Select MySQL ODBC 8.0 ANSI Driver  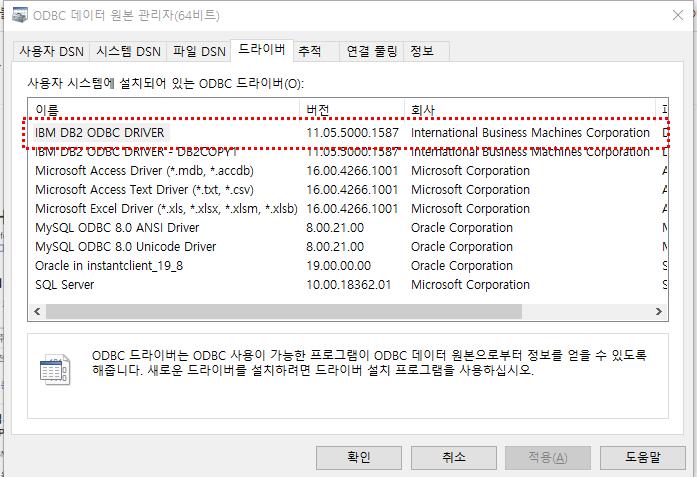pos(348,228)
